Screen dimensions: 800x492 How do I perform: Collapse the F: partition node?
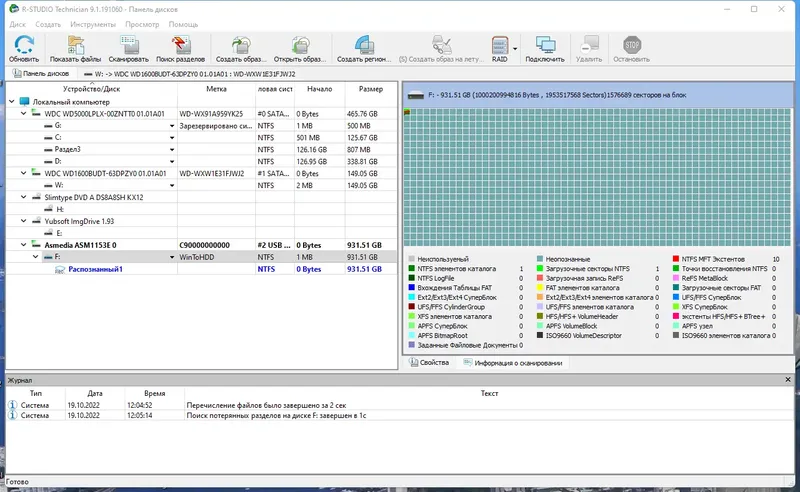[x=35, y=257]
